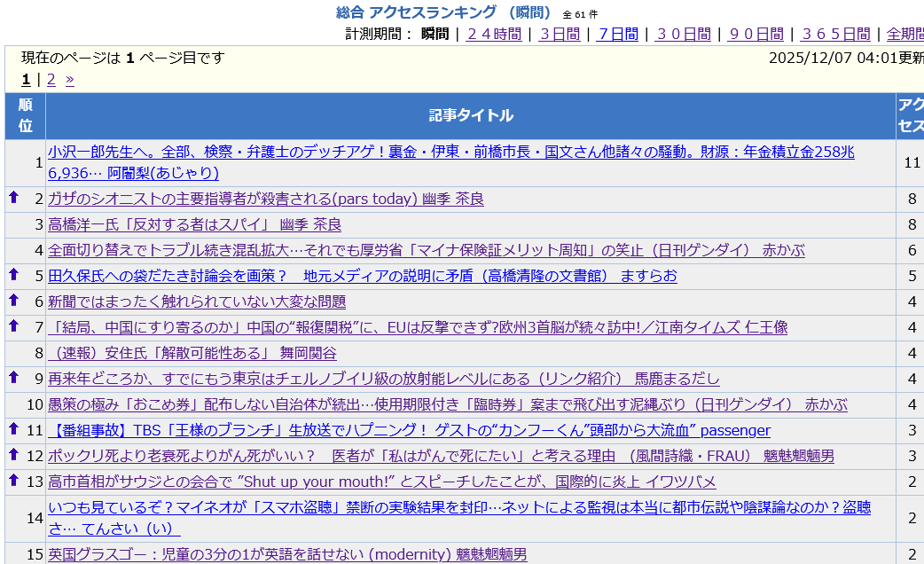Switch ranking period to 7日間

(617, 34)
